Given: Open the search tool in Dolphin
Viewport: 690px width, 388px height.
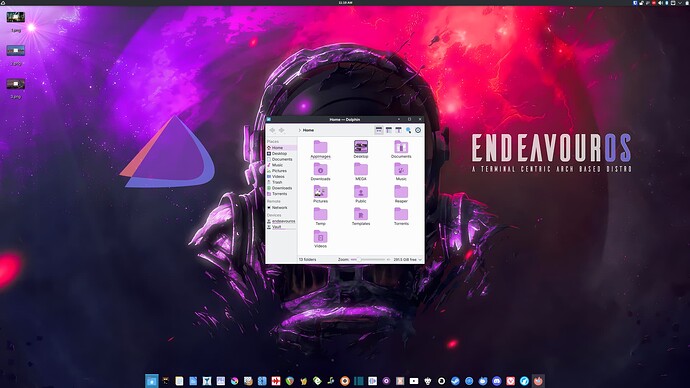Looking at the screenshot, I should 408,130.
